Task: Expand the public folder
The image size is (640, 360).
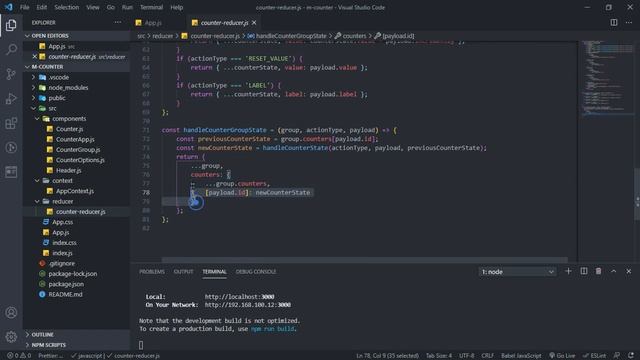Action: (x=57, y=98)
